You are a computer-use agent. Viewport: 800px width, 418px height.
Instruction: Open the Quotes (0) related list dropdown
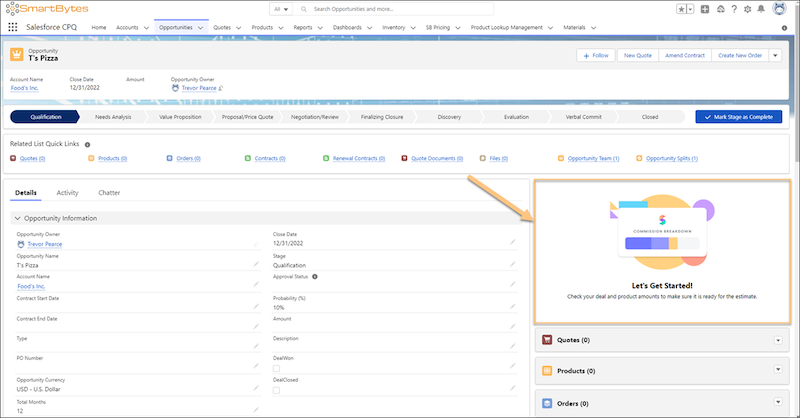point(778,340)
